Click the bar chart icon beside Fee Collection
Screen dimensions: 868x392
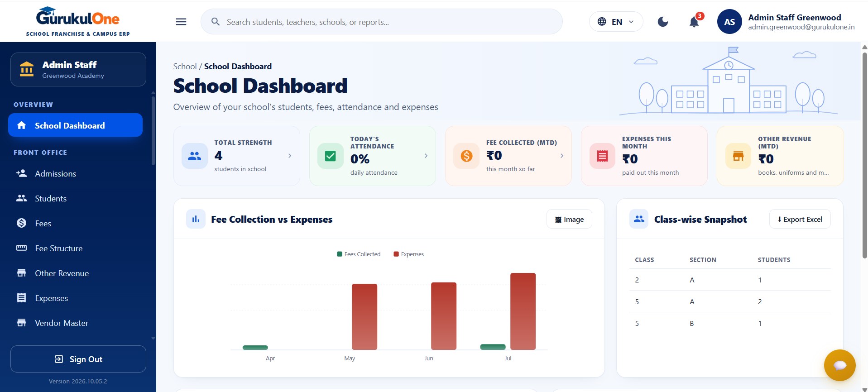coord(196,219)
